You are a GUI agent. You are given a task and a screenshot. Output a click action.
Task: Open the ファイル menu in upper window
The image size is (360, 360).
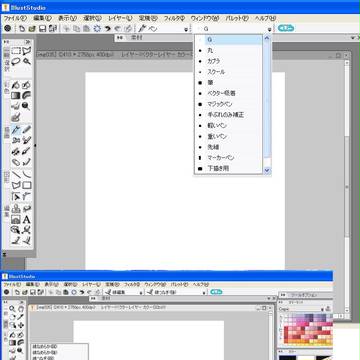click(15, 18)
